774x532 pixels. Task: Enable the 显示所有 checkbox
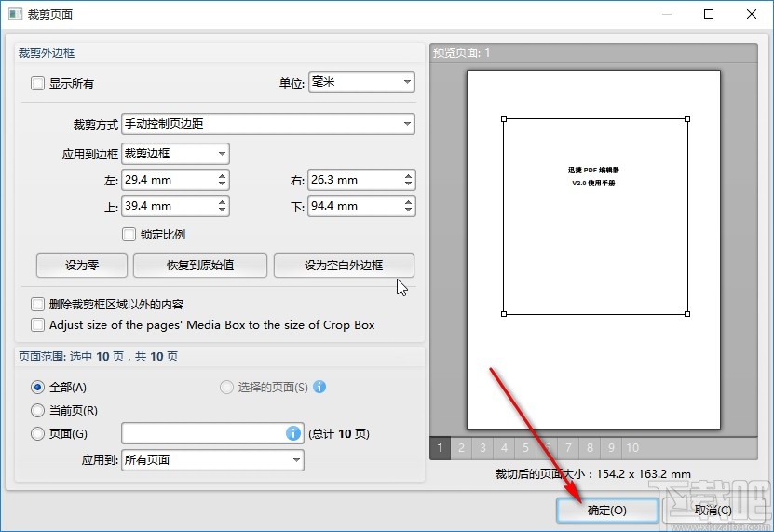coord(37,83)
